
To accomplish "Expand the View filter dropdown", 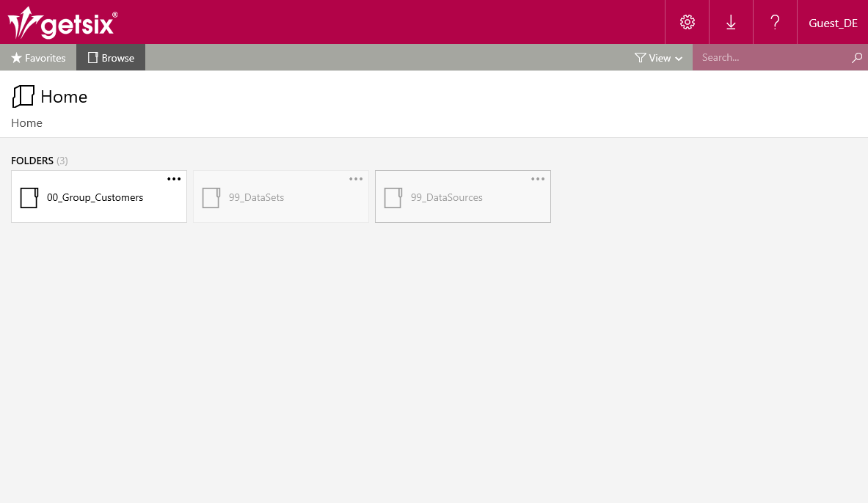I will 658,57.
